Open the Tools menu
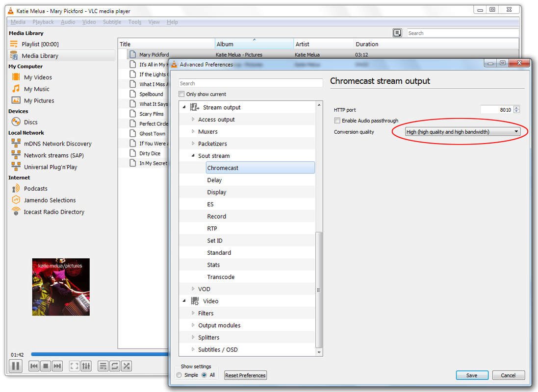 [135, 22]
